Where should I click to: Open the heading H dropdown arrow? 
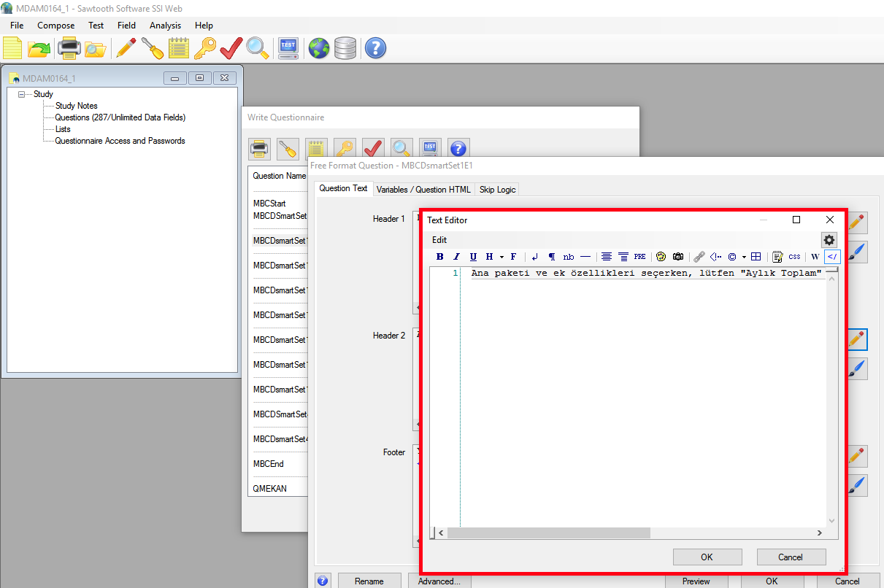click(501, 257)
